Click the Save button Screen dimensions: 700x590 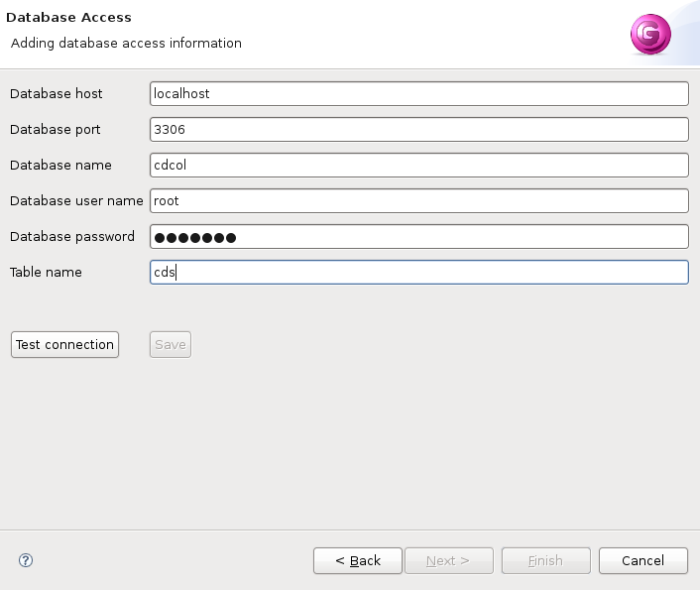click(x=171, y=344)
